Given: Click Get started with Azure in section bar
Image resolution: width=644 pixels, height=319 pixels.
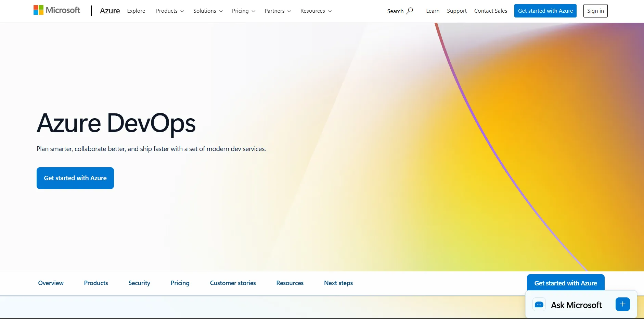Looking at the screenshot, I should click(566, 283).
